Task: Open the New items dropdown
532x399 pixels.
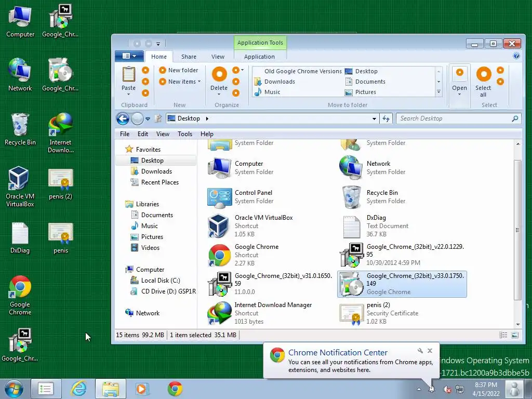Action: (x=180, y=82)
